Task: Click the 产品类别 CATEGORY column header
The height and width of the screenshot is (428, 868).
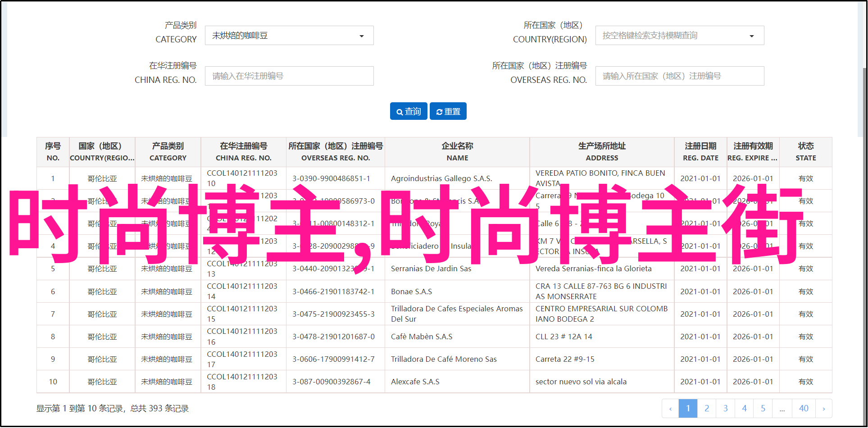Action: tap(168, 152)
